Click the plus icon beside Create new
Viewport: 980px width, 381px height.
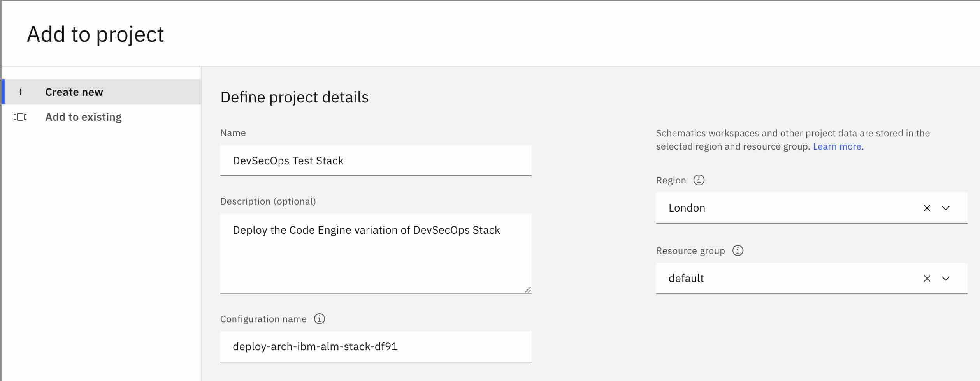20,92
